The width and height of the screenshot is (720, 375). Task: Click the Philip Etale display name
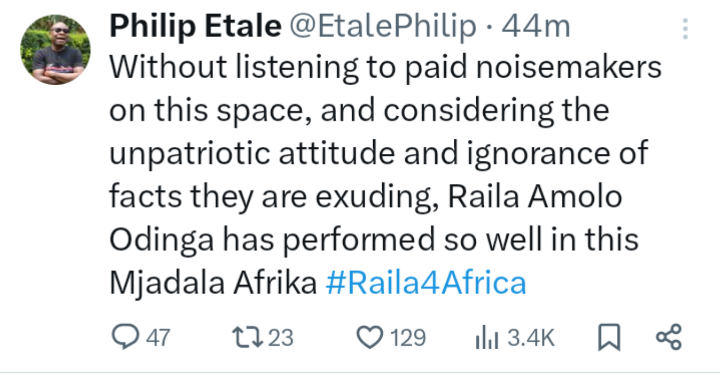pyautogui.click(x=195, y=26)
